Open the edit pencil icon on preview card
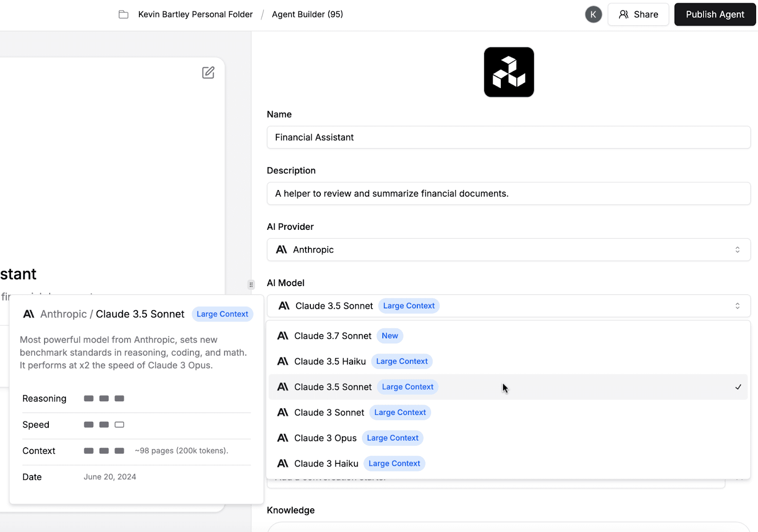Screen dimensions: 758x532 tap(208, 72)
